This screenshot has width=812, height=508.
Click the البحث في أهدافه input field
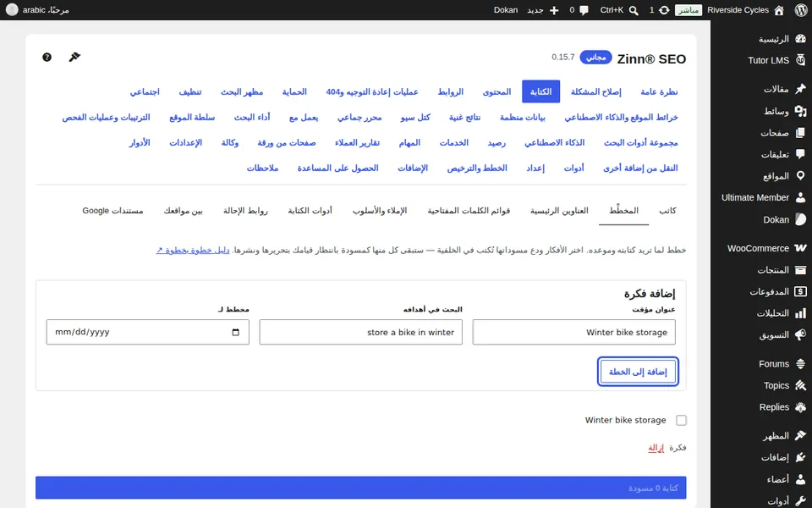coord(361,332)
